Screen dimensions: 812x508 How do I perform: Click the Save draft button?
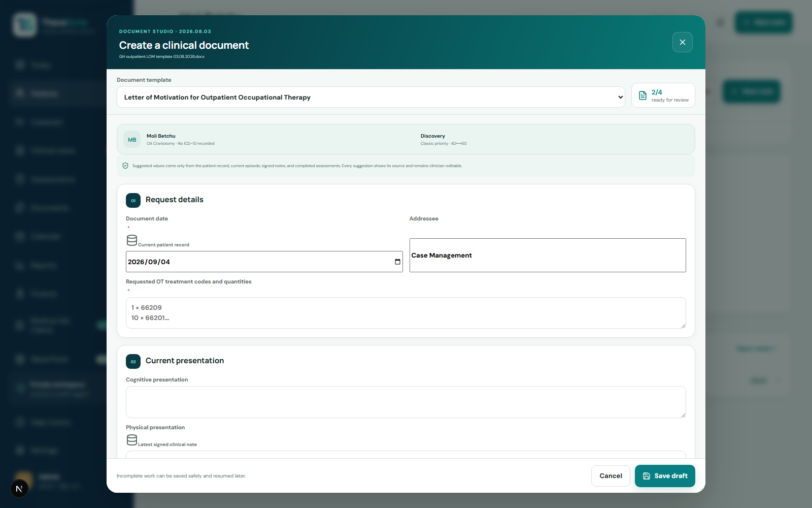coord(665,476)
